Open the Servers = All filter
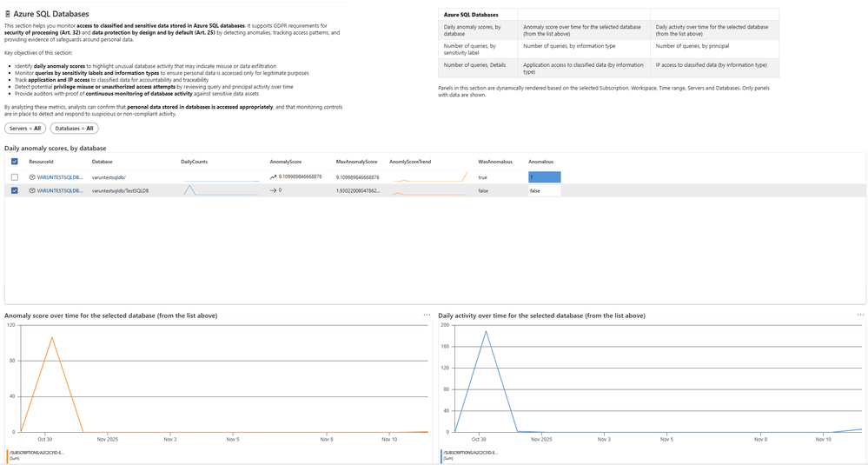The height and width of the screenshot is (465, 868). [x=25, y=129]
